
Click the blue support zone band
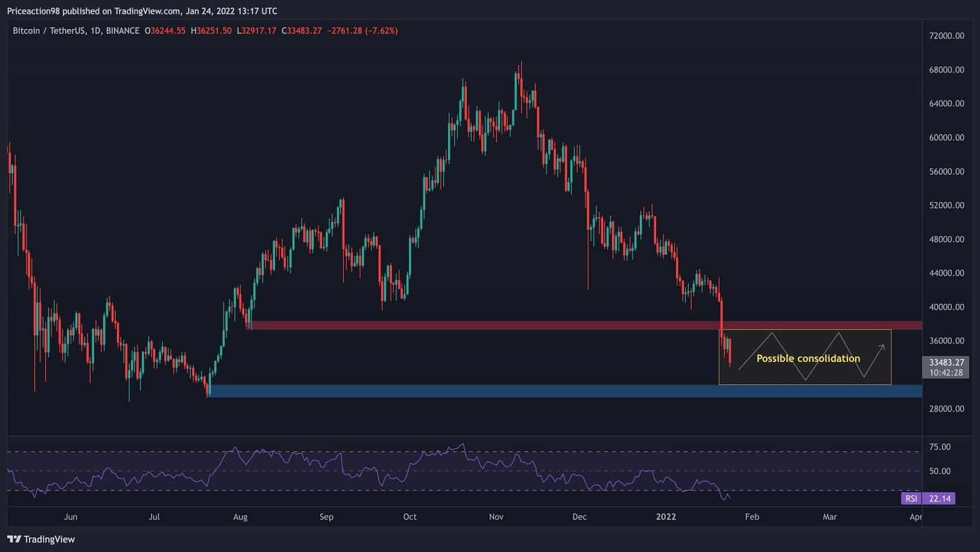point(564,391)
